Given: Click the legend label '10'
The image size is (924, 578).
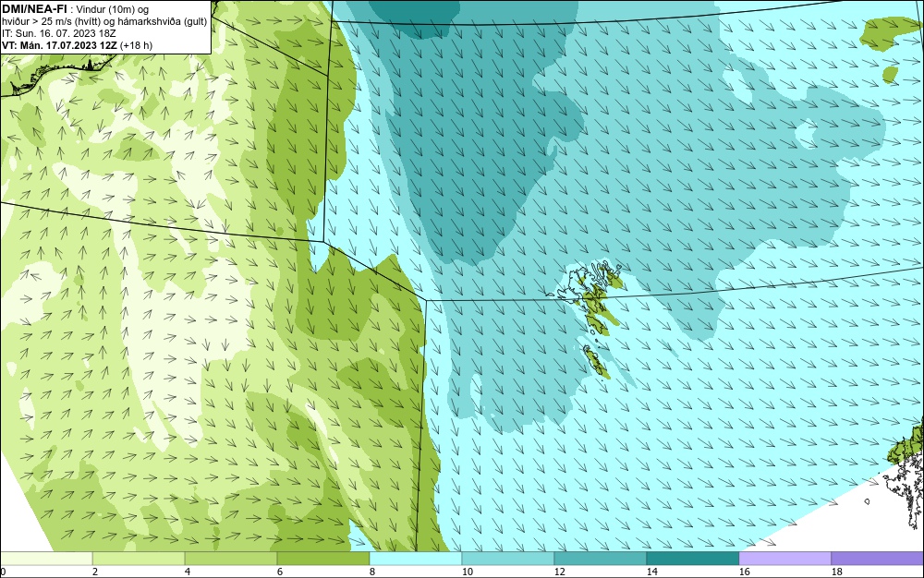Looking at the screenshot, I should tap(468, 572).
